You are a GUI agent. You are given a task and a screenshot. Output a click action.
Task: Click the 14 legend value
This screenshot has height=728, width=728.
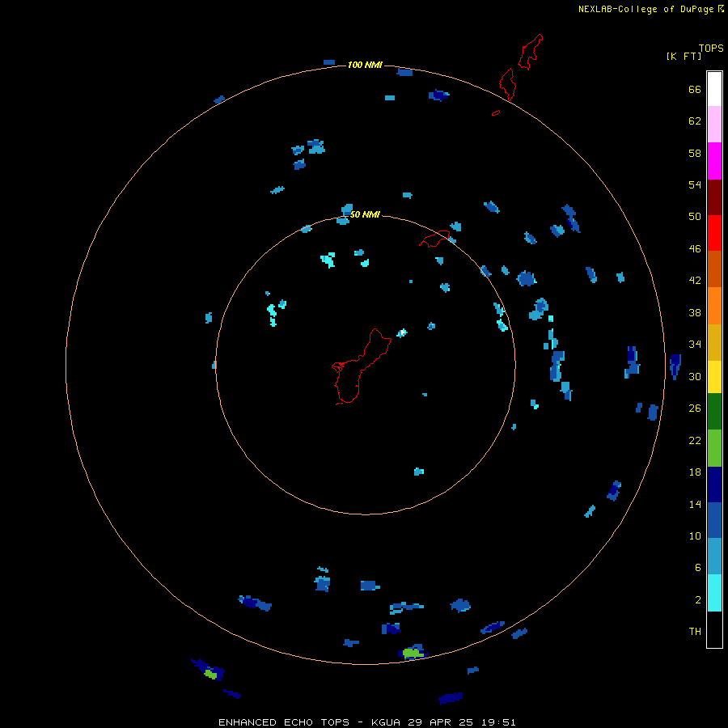(x=695, y=504)
